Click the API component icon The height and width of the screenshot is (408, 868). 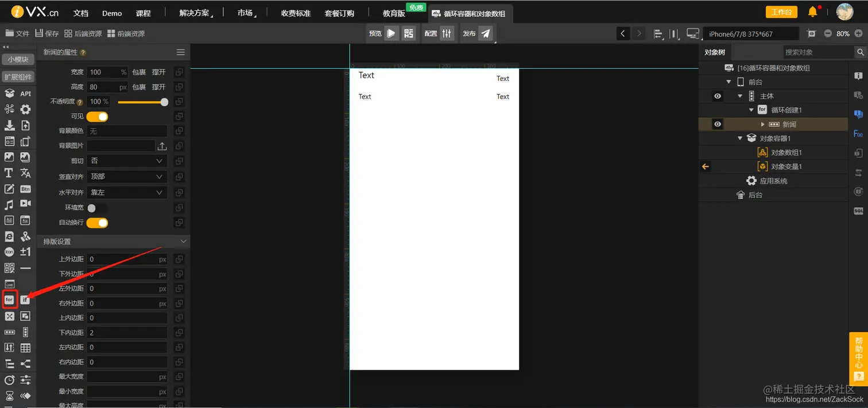pos(25,94)
